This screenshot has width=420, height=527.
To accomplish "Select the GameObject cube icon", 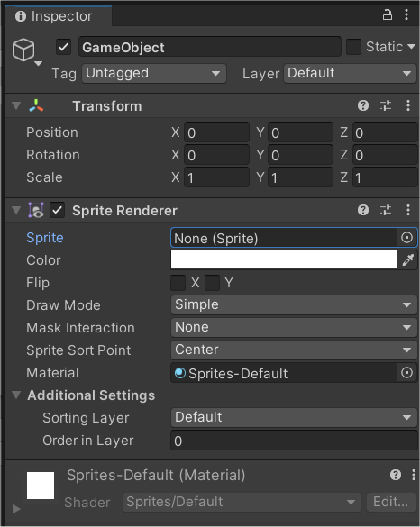I will click(x=23, y=50).
